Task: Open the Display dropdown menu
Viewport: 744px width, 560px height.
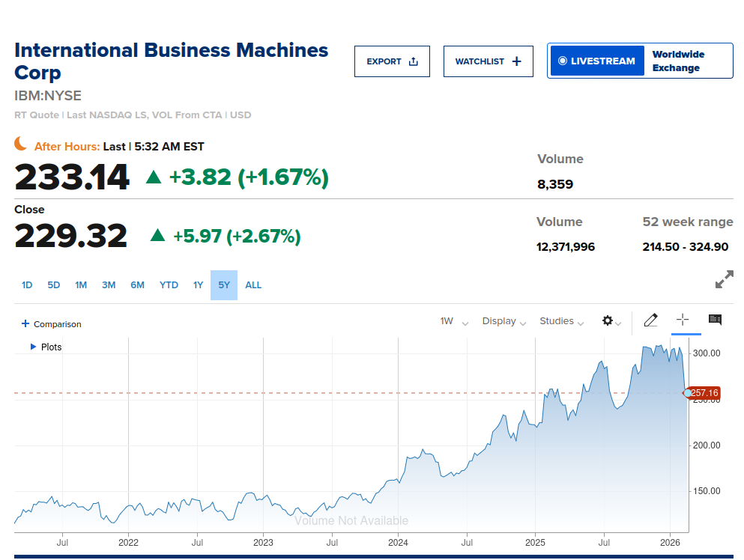Action: click(503, 321)
